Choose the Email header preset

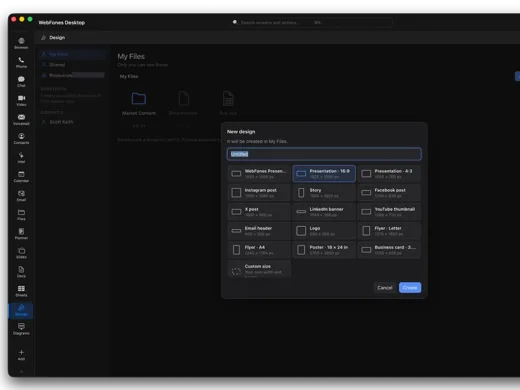tap(259, 231)
